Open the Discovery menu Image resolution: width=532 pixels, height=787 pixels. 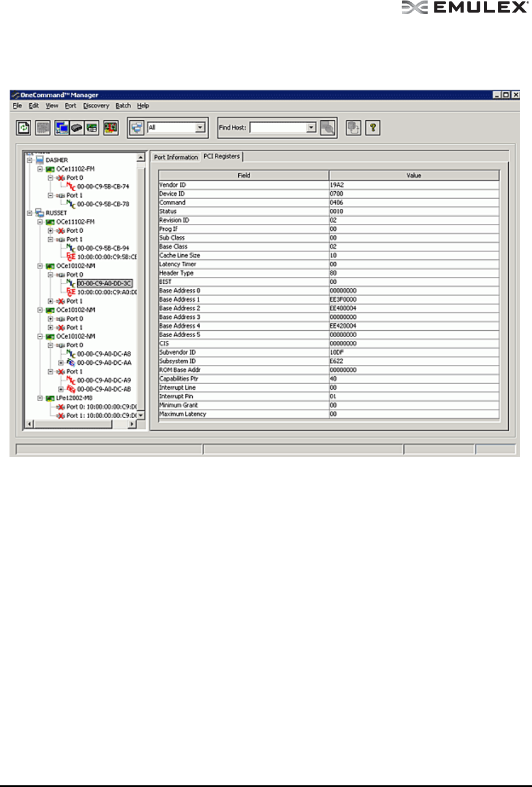click(96, 106)
